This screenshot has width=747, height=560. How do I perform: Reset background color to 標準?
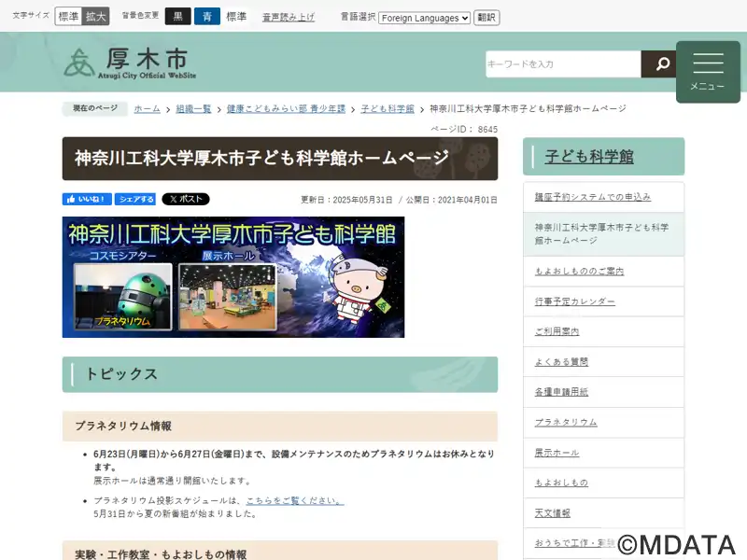tap(236, 17)
